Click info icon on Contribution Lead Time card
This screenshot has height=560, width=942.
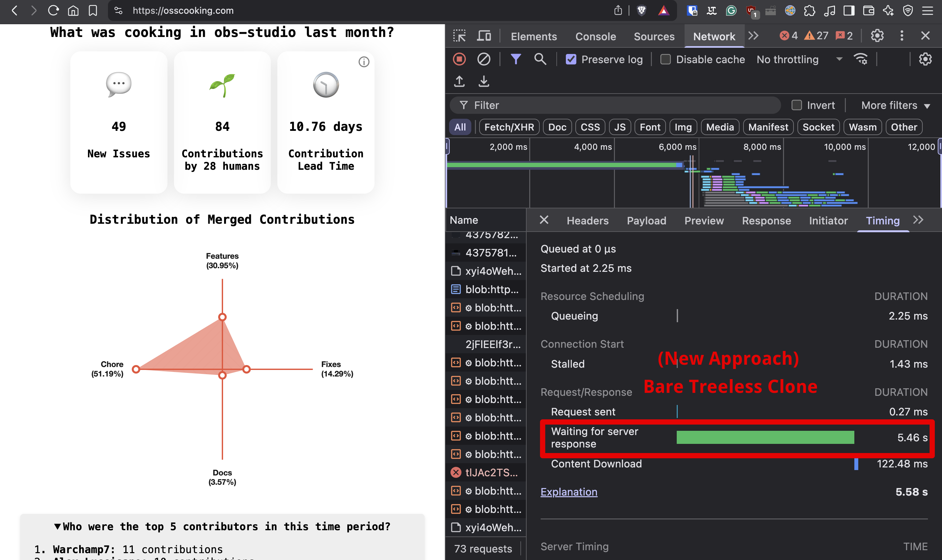click(364, 62)
